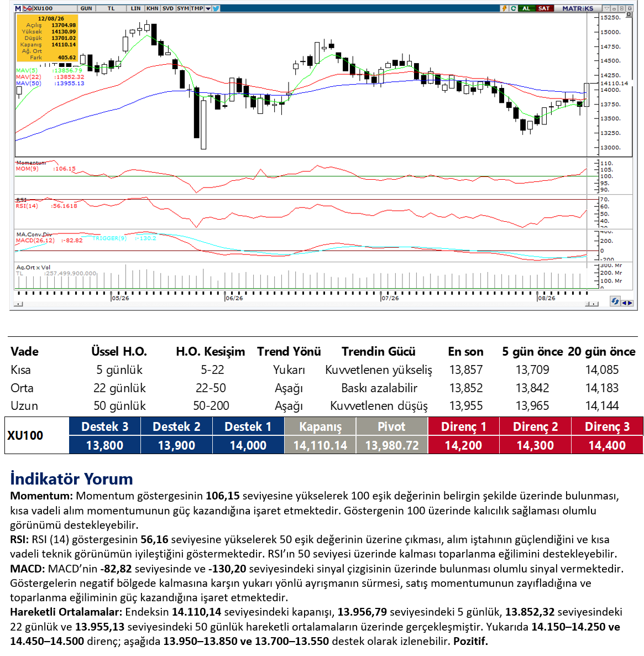
Task: Step chart left with blue arrow
Action: 624,303
